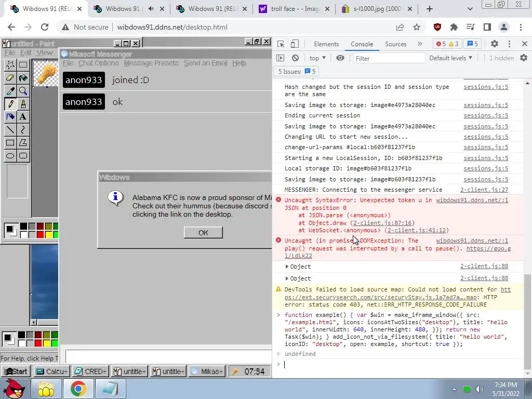Open the Chat Options menu in Messenger

point(98,63)
